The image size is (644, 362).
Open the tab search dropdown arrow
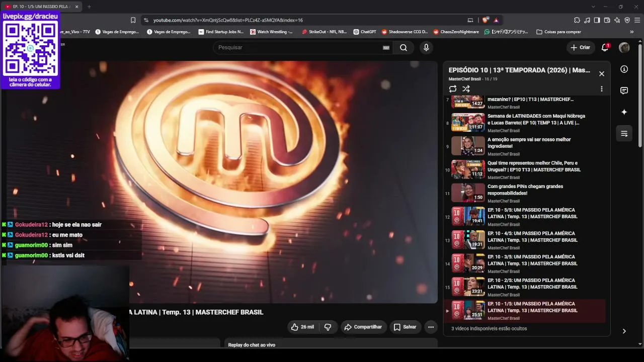click(593, 7)
